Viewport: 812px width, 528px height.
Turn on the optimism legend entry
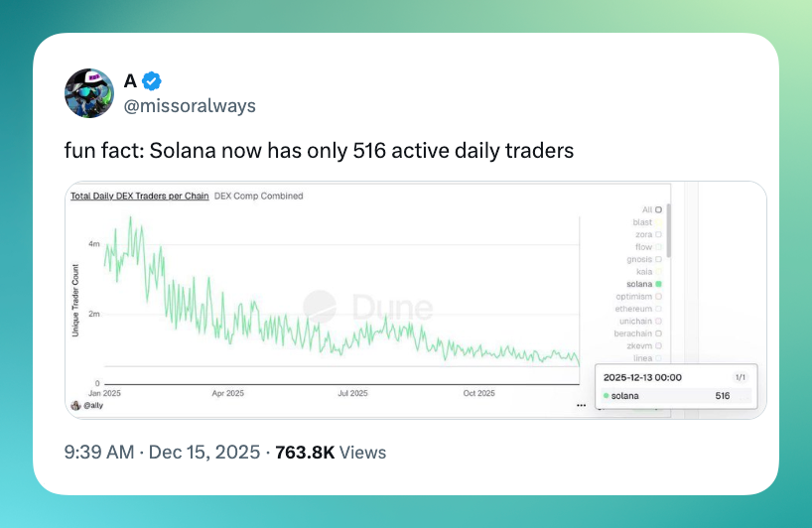click(x=658, y=297)
